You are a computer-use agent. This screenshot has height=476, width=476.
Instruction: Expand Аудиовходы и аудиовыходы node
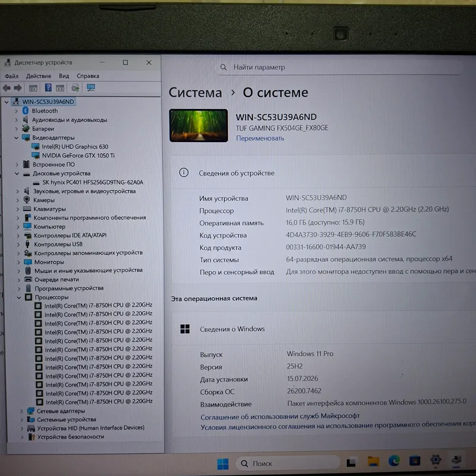coord(17,120)
